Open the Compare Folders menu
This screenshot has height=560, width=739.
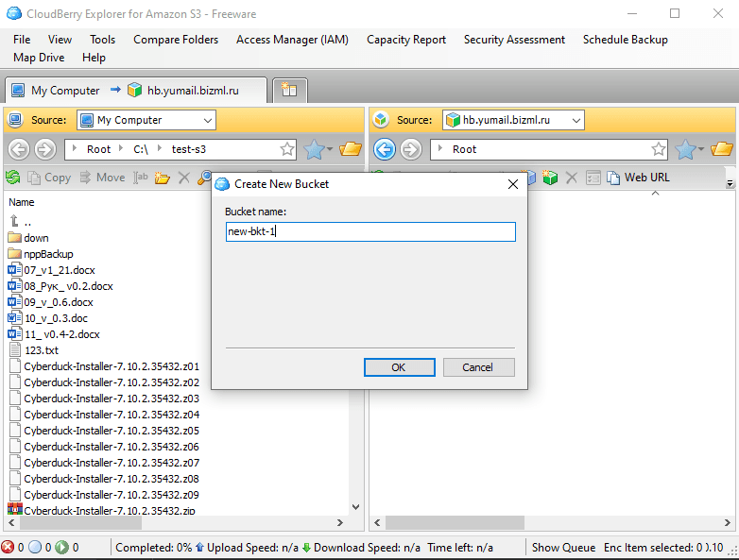176,40
